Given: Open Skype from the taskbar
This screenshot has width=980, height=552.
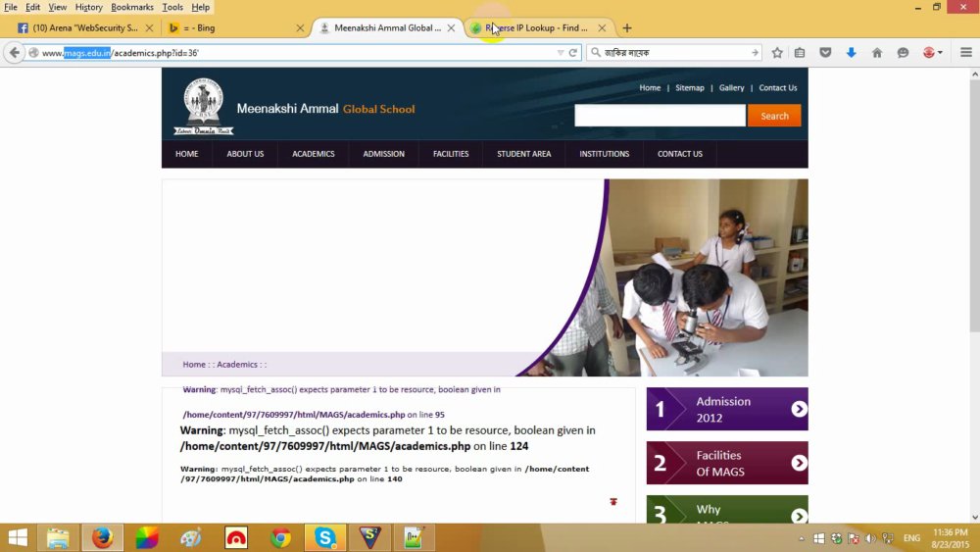Looking at the screenshot, I should (325, 537).
